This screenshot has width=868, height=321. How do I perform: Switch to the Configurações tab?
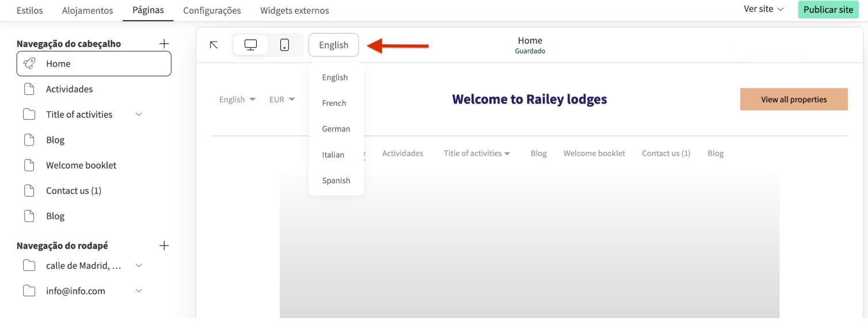pyautogui.click(x=212, y=10)
